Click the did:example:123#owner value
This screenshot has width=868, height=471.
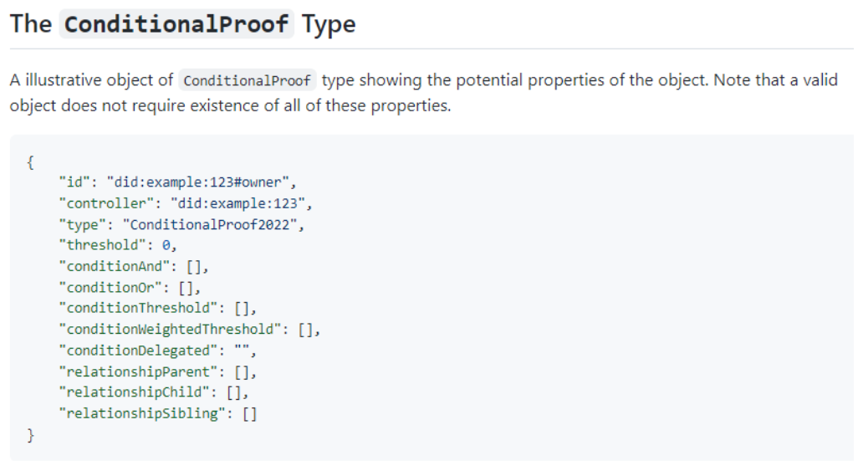197,182
